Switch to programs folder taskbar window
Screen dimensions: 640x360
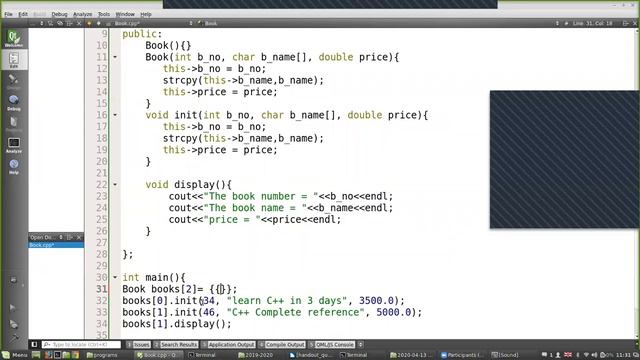coord(102,355)
